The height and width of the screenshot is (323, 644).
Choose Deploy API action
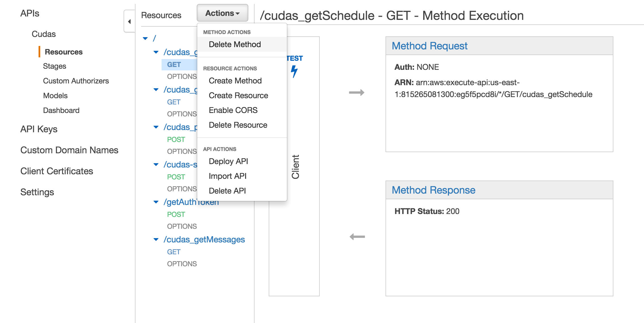click(228, 161)
